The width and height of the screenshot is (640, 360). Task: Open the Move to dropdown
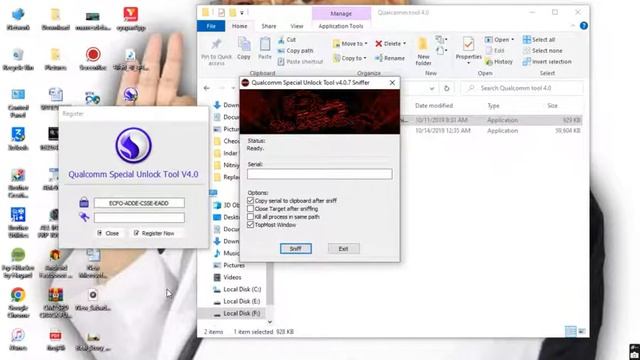point(350,44)
